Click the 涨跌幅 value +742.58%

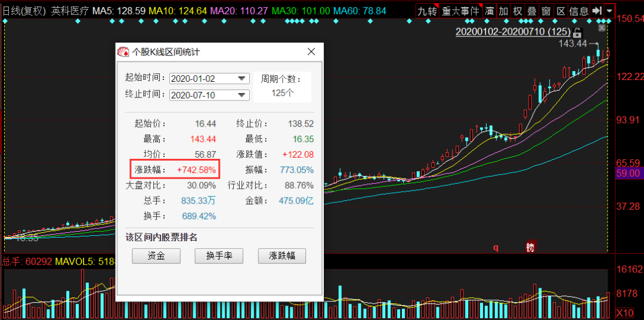(x=196, y=170)
